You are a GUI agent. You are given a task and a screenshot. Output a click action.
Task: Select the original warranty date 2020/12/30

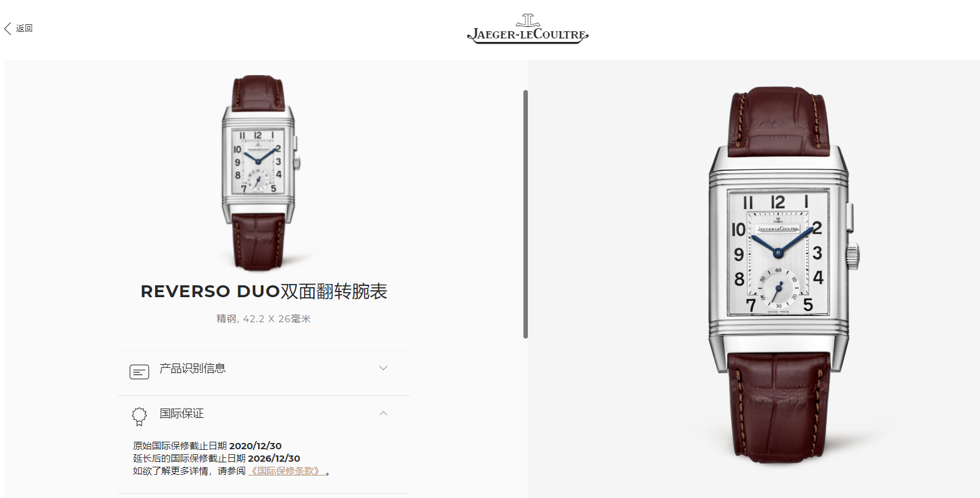point(255,446)
